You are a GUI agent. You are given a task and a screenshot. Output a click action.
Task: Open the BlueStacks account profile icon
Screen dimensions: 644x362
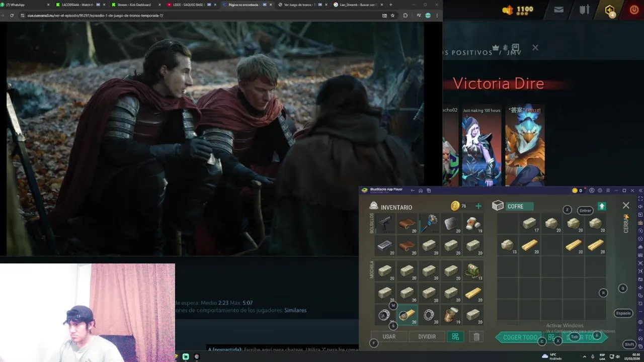[x=592, y=191]
